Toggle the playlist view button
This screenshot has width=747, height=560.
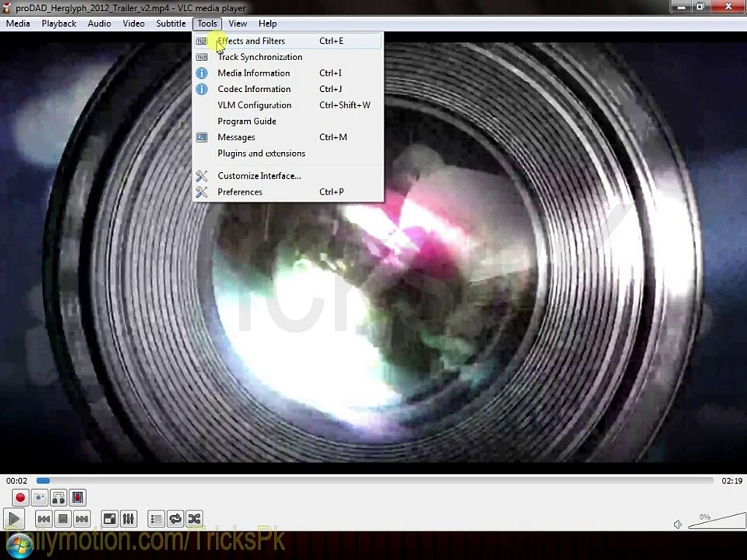coord(156,519)
